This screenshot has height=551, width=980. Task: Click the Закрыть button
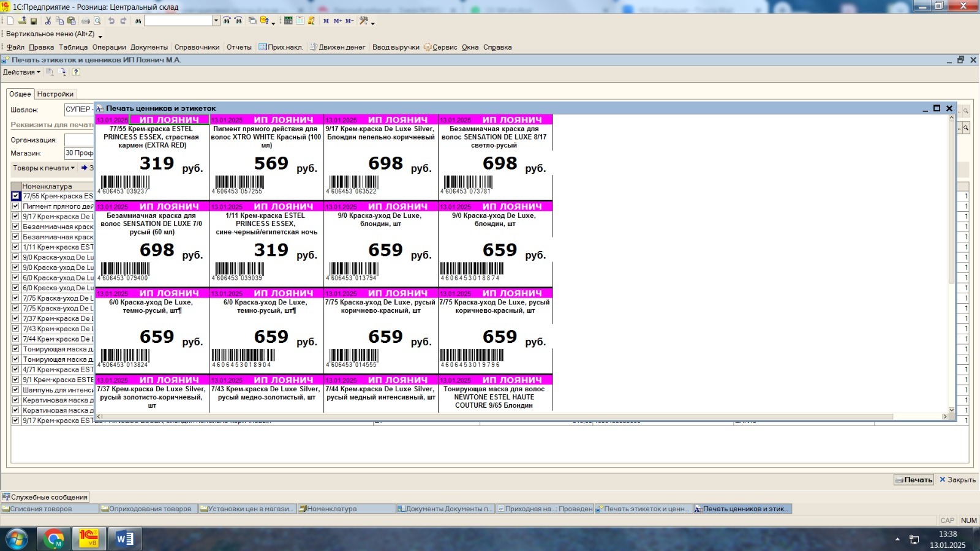point(957,480)
